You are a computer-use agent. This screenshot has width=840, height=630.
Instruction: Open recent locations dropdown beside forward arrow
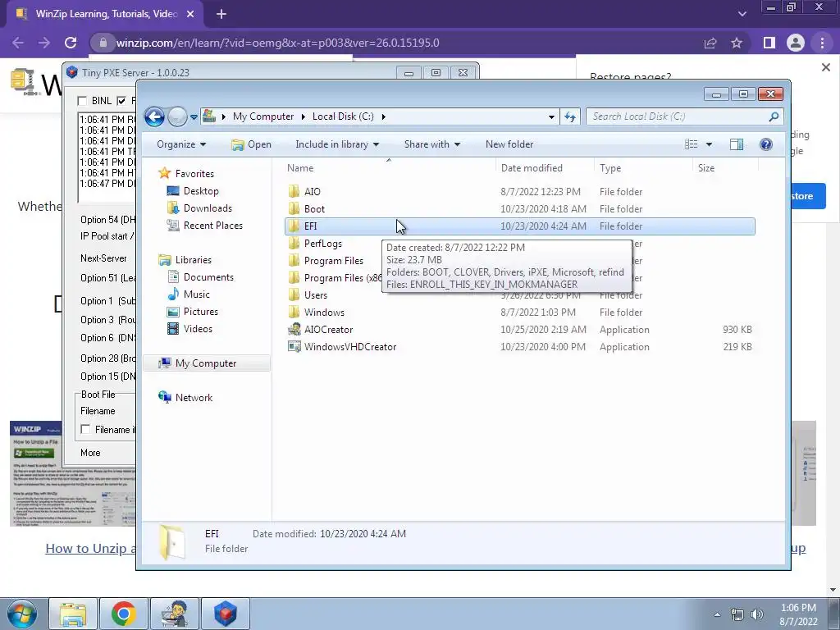pos(194,116)
